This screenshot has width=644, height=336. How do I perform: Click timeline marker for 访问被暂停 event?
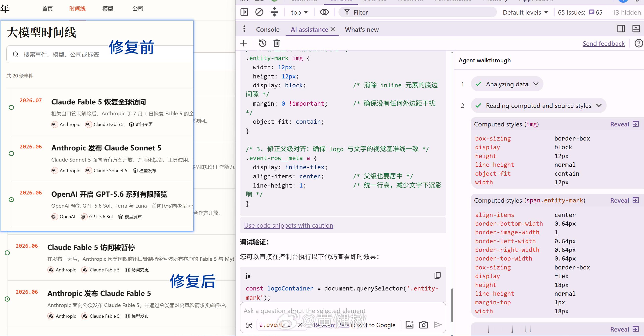click(x=7, y=253)
